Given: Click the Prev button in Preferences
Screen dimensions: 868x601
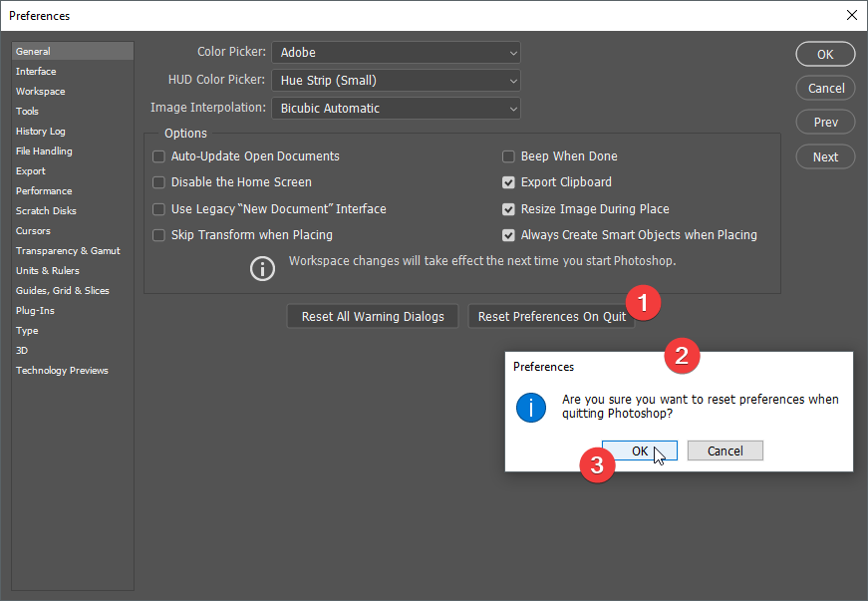Looking at the screenshot, I should tap(825, 123).
